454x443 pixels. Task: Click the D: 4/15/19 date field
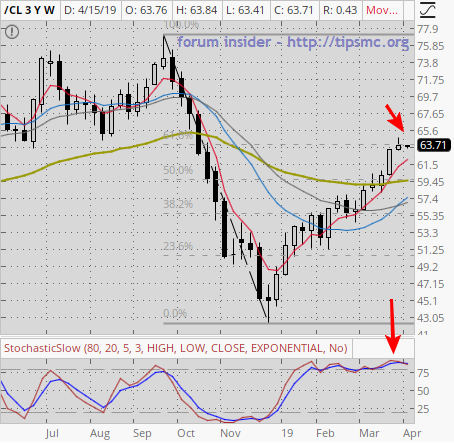pos(90,10)
